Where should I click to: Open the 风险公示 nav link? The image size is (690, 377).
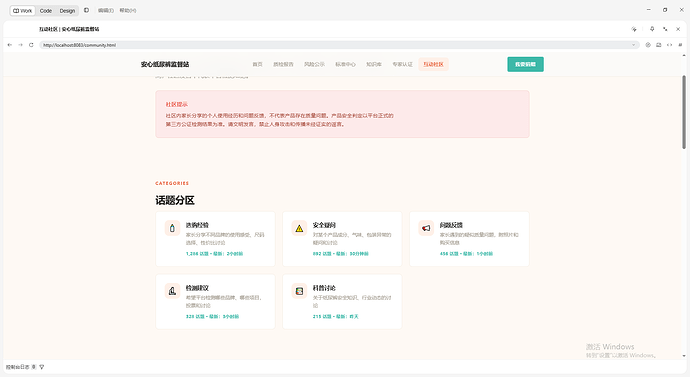click(x=314, y=64)
